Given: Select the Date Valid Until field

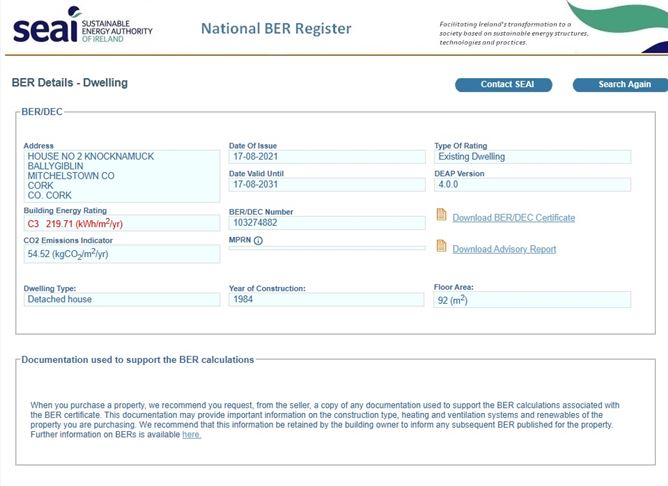Looking at the screenshot, I should tap(326, 185).
